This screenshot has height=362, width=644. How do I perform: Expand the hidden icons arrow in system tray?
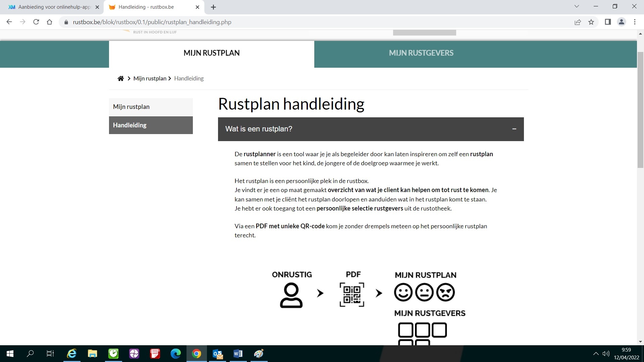(596, 354)
